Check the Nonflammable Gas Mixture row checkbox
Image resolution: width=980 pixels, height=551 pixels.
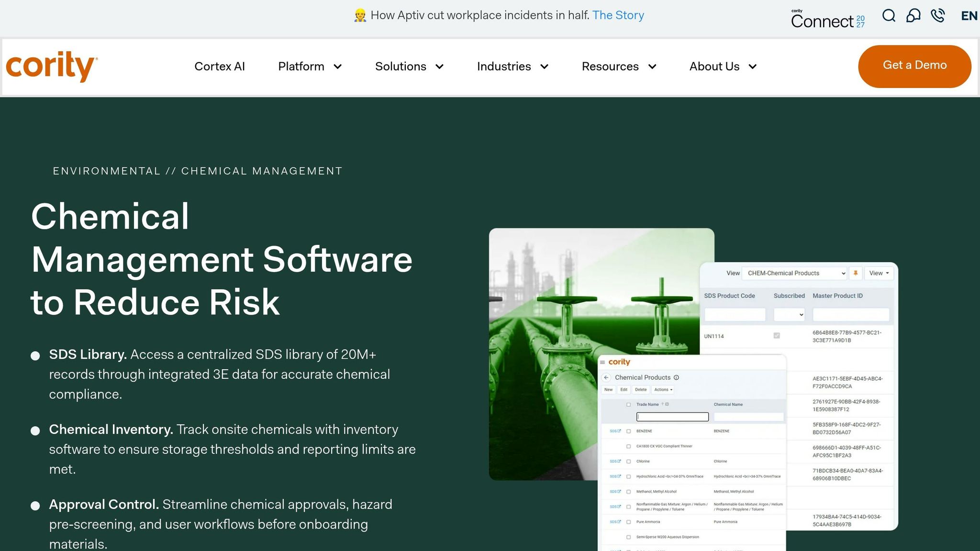[629, 507]
